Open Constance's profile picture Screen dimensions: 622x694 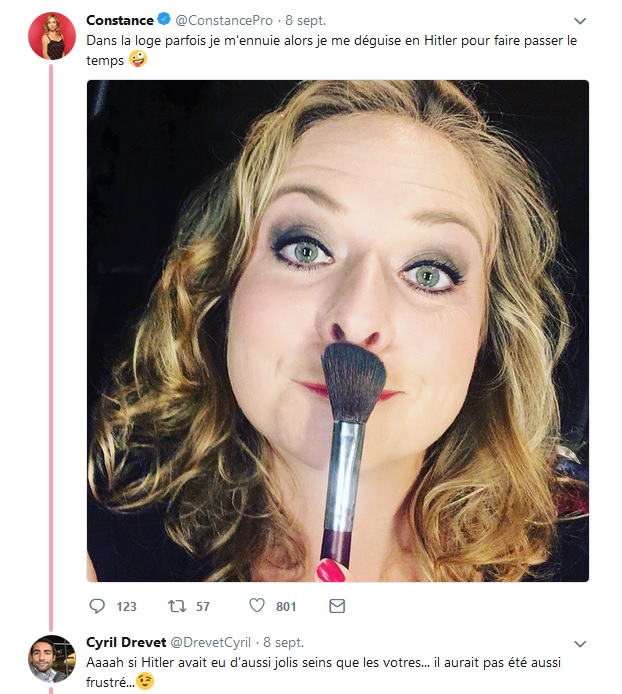coord(51,37)
